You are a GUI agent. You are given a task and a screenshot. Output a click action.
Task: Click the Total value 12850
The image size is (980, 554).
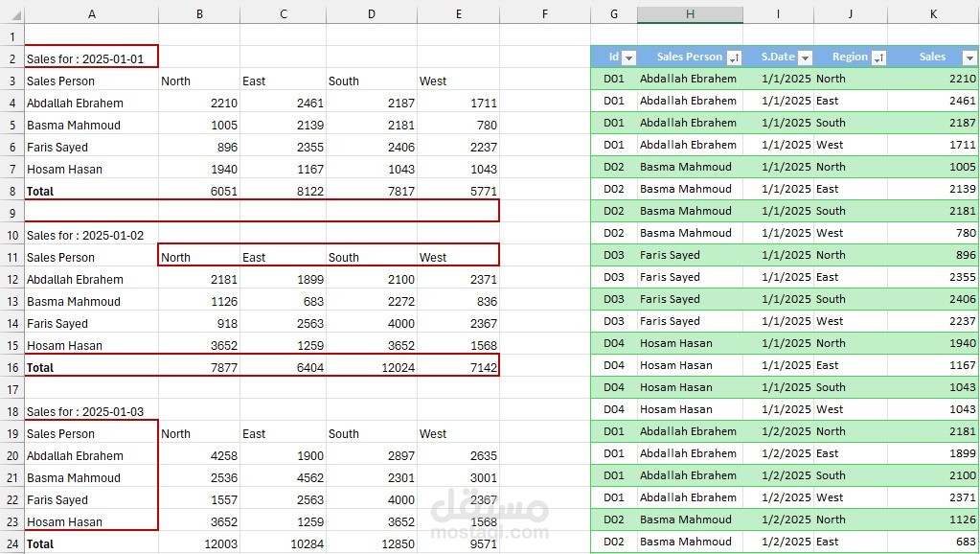pyautogui.click(x=399, y=544)
